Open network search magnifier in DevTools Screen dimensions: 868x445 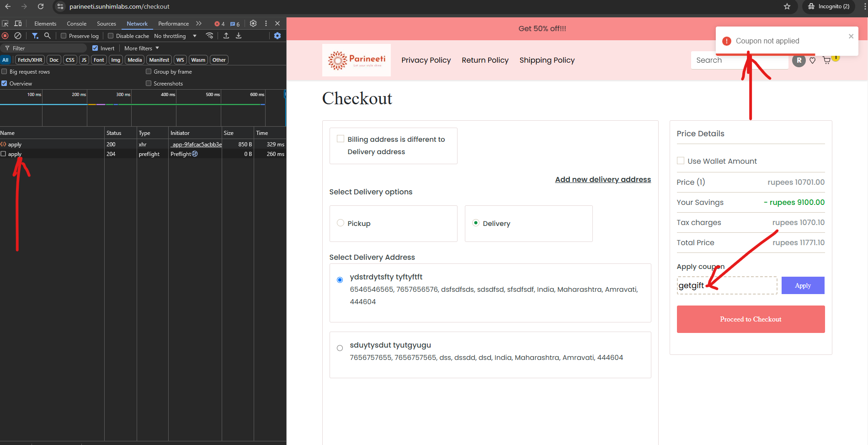pos(47,36)
